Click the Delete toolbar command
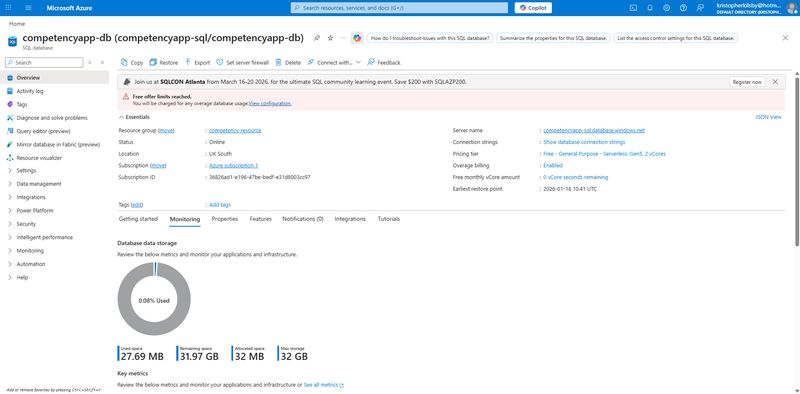The width and height of the screenshot is (800, 394). point(288,62)
